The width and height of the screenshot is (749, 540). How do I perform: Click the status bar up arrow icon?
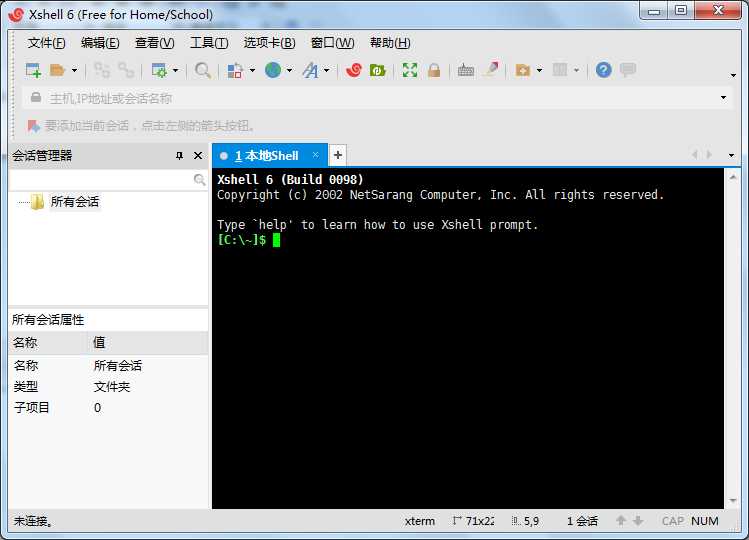tap(621, 520)
